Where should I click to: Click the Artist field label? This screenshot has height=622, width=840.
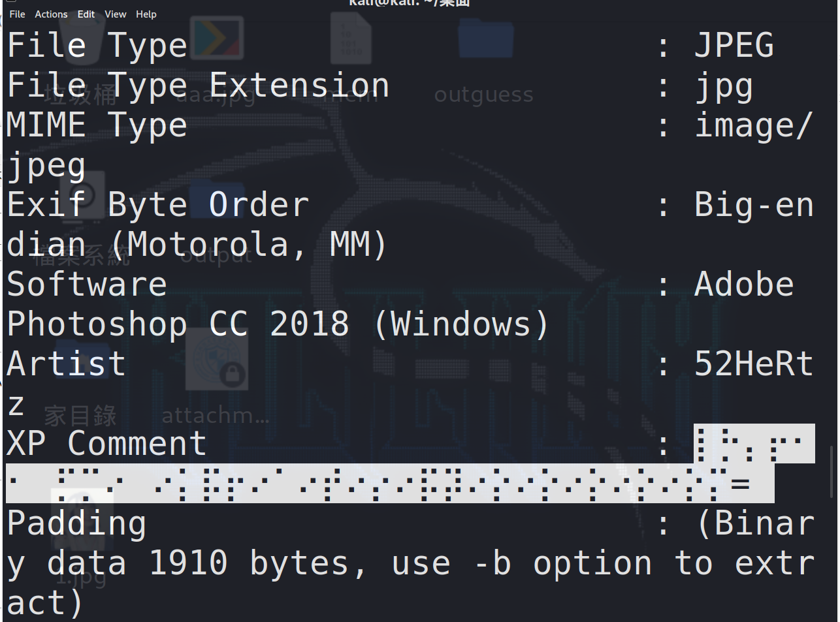point(66,364)
